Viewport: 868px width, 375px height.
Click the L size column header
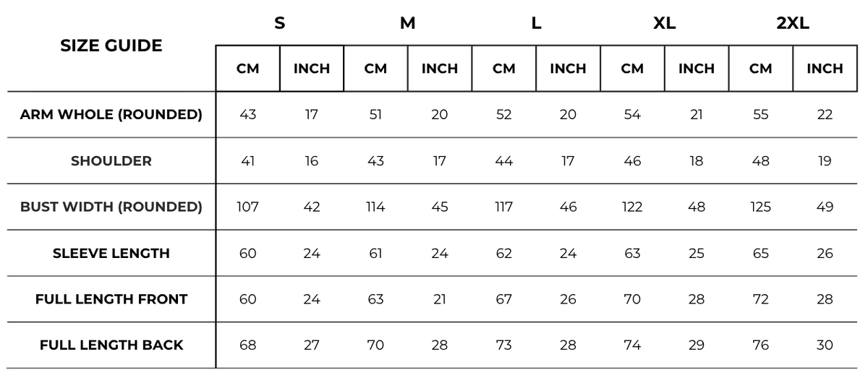point(536,23)
